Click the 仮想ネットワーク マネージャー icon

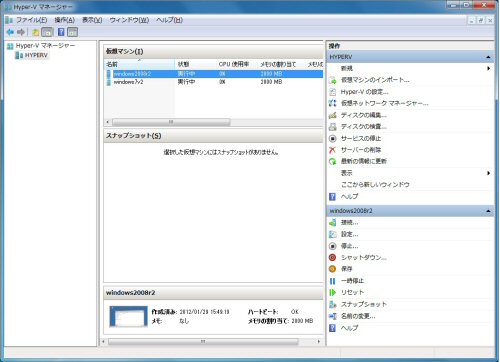332,103
